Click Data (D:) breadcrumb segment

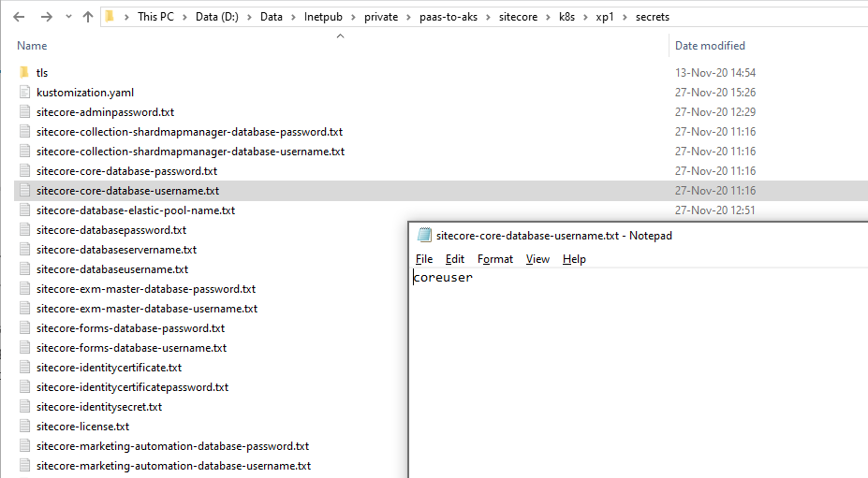[x=217, y=17]
